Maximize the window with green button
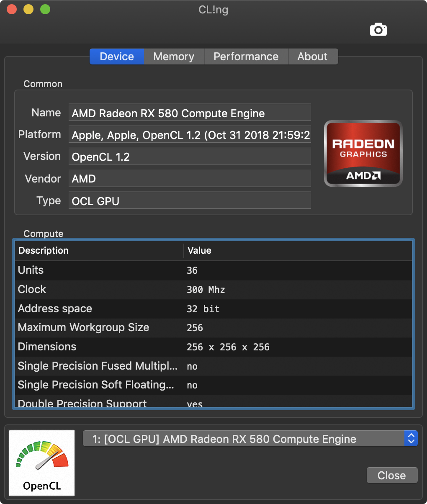This screenshot has width=427, height=504. pos(45,9)
